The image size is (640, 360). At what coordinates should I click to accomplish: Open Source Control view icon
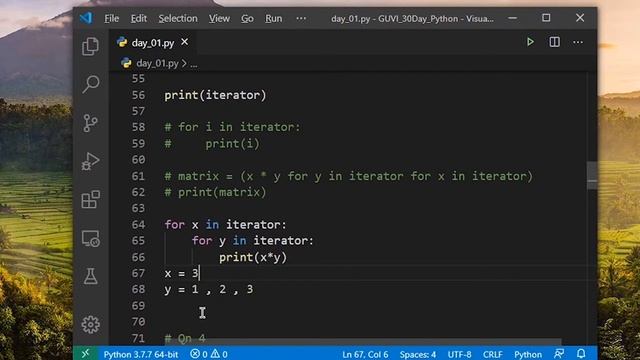pos(90,123)
